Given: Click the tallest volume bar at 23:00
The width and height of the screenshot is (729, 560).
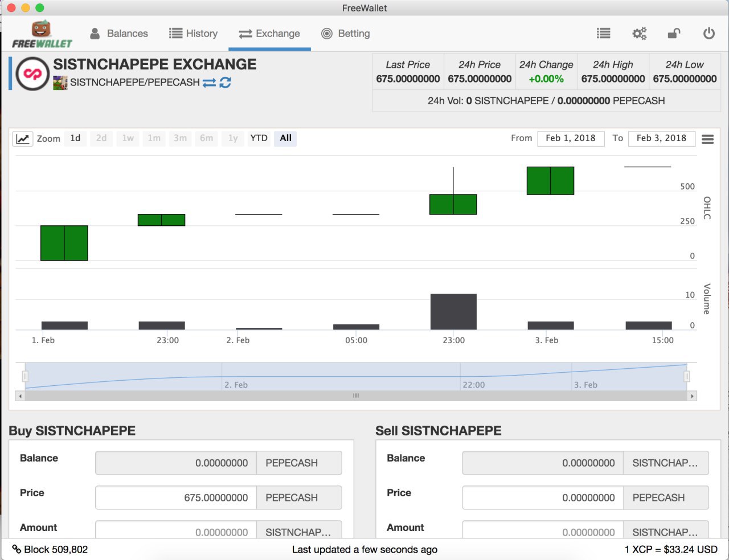Looking at the screenshot, I should coord(453,312).
